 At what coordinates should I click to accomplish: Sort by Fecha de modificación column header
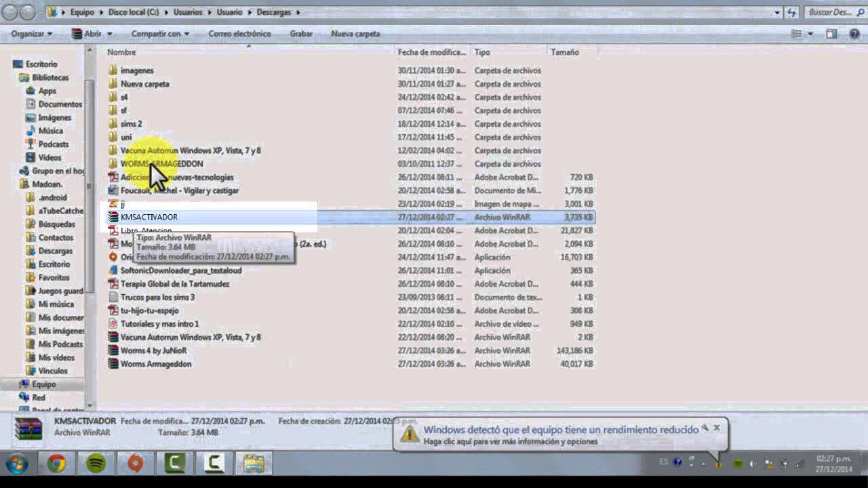pyautogui.click(x=432, y=52)
